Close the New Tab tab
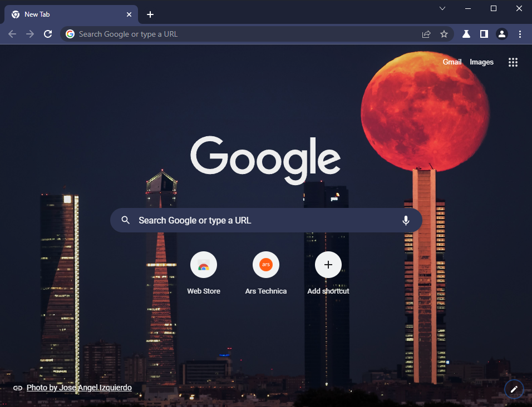Viewport: 532px width, 407px height. tap(130, 14)
